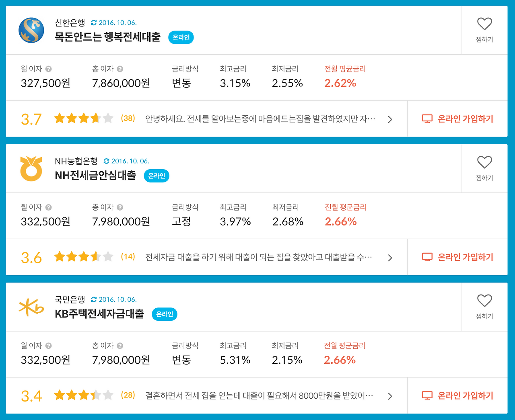
Task: Click 온라인 가입하기 for the KB주택전세자금대출
Action: (x=457, y=395)
